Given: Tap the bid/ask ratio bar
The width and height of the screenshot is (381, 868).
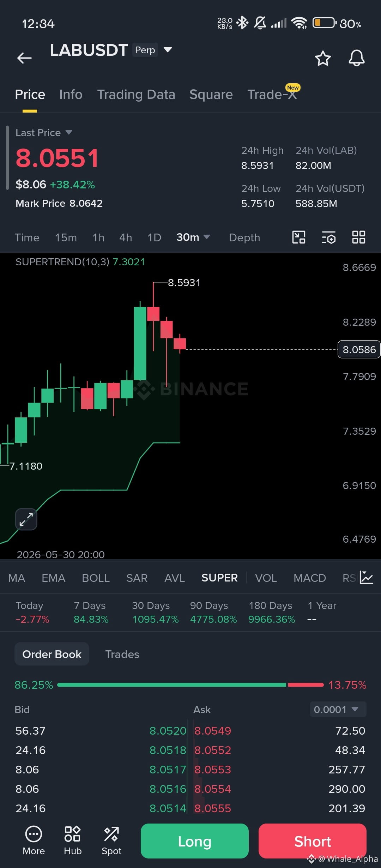Looking at the screenshot, I should (190, 685).
